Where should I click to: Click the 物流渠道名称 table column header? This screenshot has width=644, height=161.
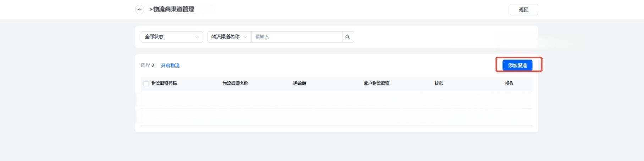point(235,84)
